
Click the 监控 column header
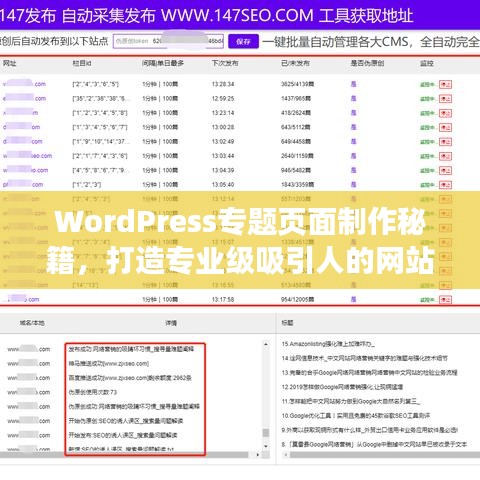(426, 63)
